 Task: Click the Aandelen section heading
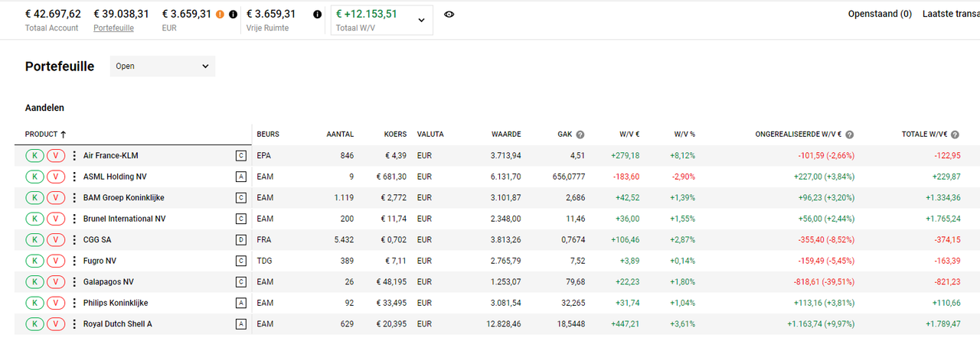[44, 108]
